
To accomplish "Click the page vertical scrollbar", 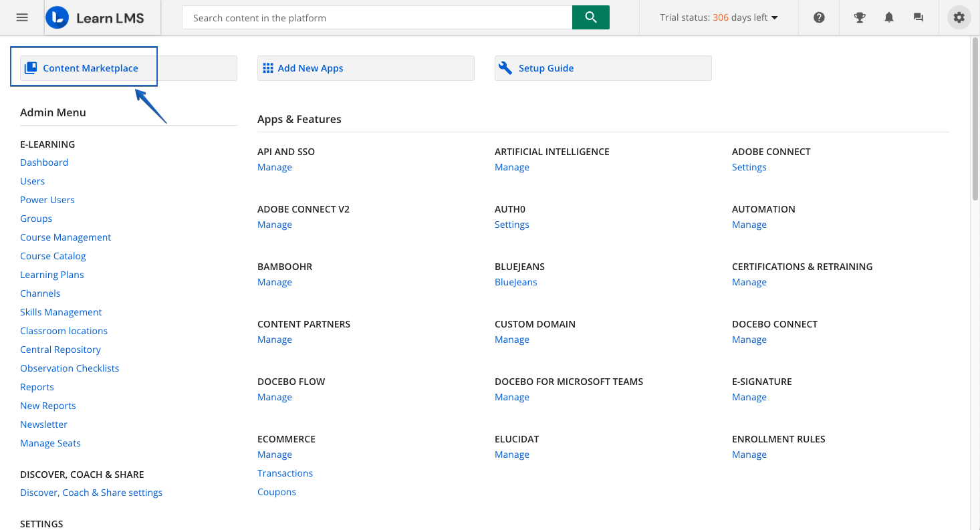I will click(x=975, y=120).
